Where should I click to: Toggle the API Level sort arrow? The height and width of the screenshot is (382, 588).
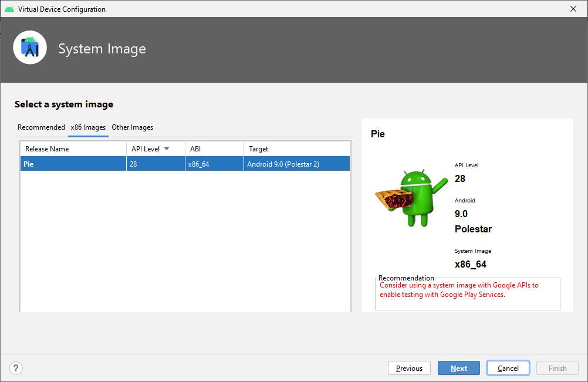167,149
